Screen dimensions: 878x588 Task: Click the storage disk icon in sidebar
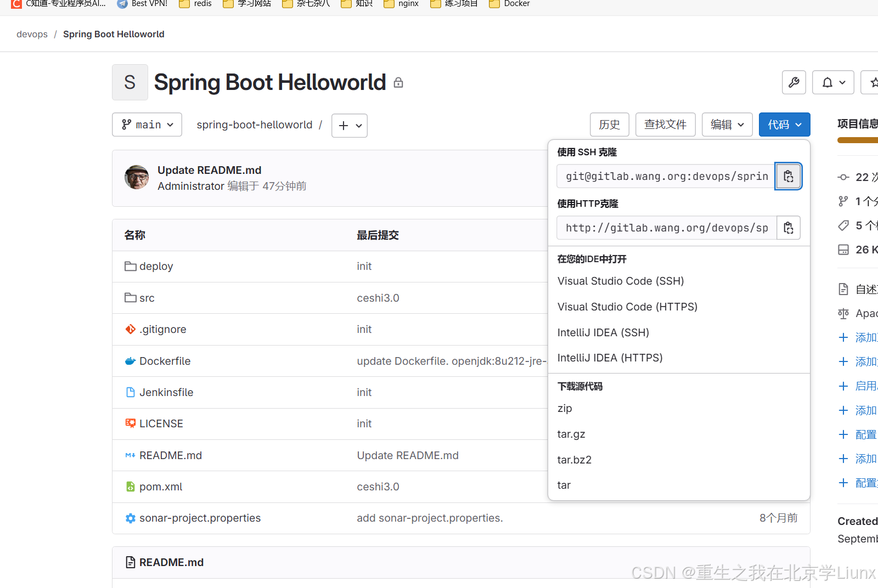[843, 250]
